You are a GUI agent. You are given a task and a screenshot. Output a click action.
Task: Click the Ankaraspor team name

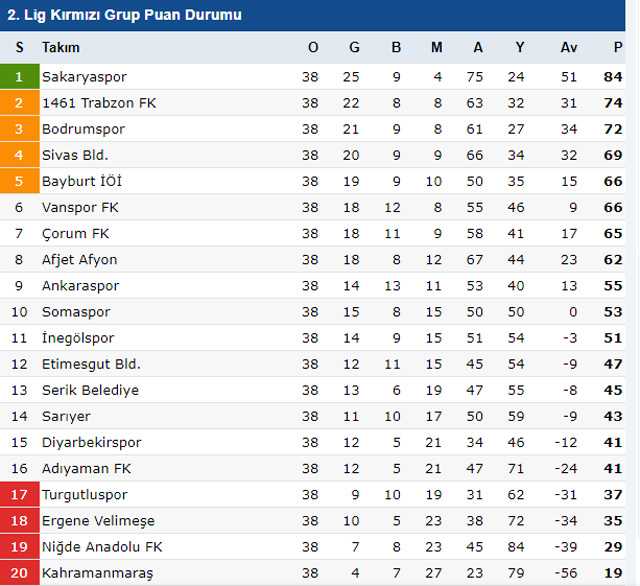point(80,285)
